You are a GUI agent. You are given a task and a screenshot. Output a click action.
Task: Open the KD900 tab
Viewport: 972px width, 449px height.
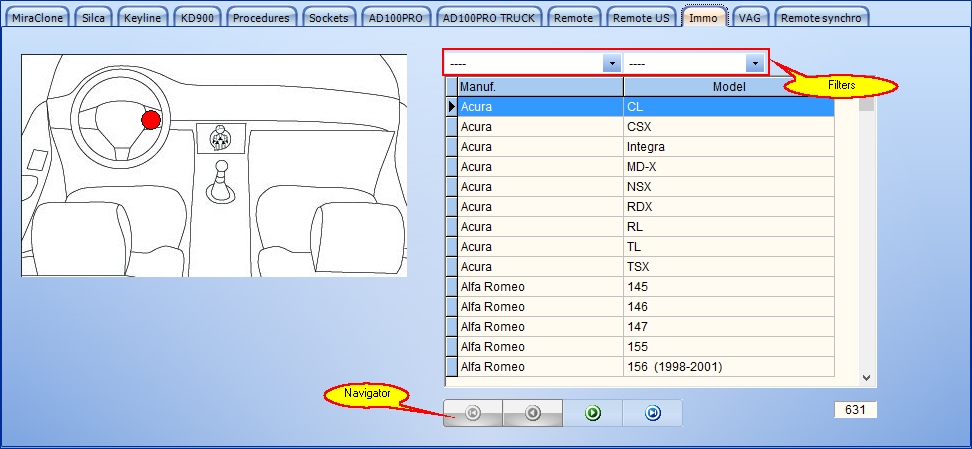coord(197,17)
